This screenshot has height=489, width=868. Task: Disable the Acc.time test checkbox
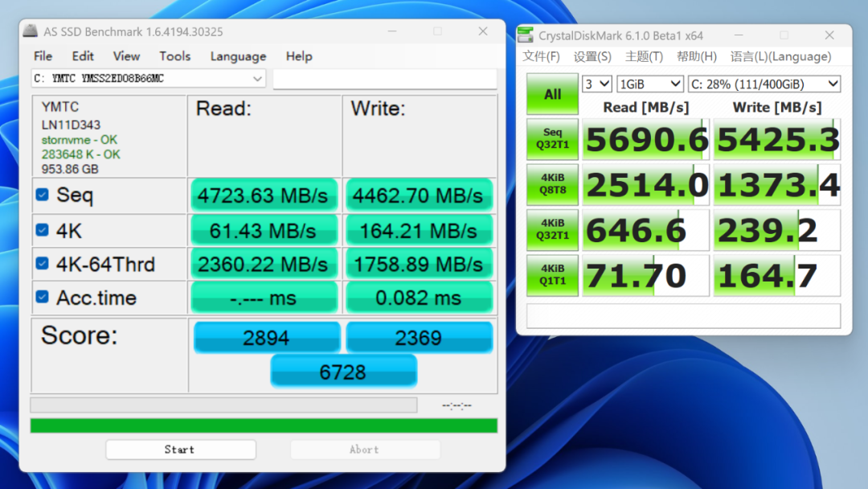42,297
